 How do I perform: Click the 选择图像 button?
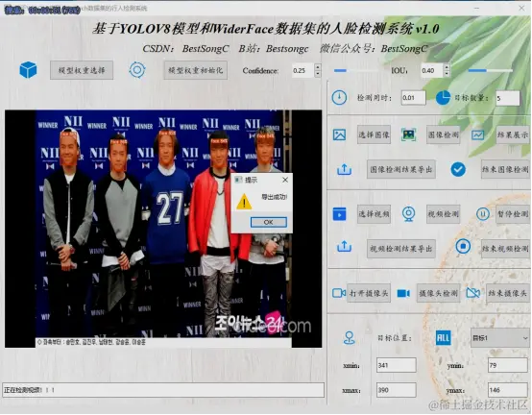[374, 134]
